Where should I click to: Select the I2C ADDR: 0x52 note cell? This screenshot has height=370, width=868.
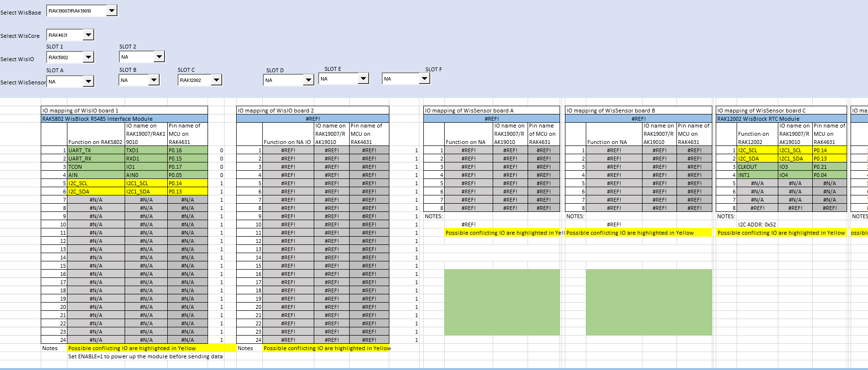tap(756, 225)
